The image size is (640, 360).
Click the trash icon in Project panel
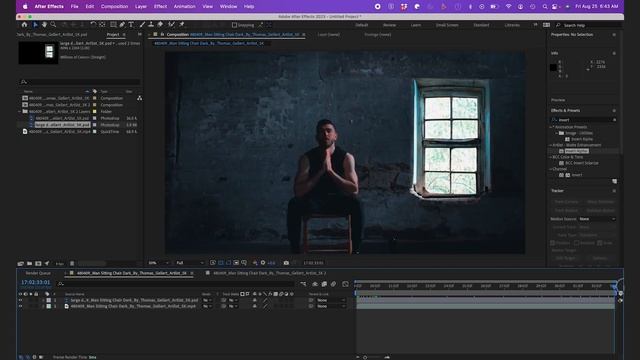pyautogui.click(x=72, y=264)
